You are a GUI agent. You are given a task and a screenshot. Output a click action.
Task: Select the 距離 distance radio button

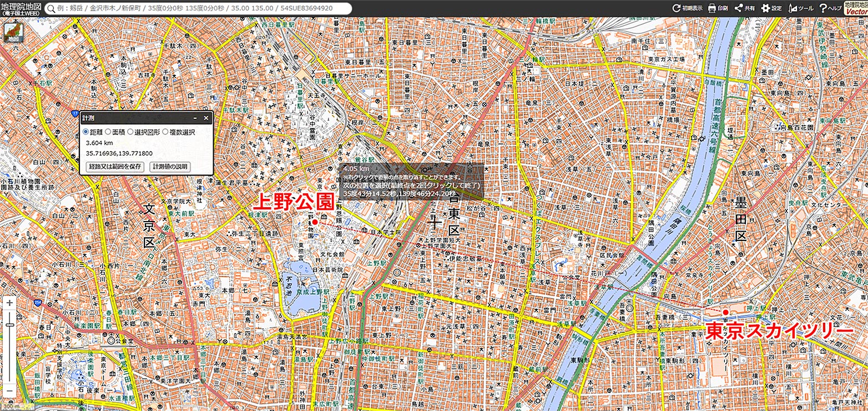[85, 132]
